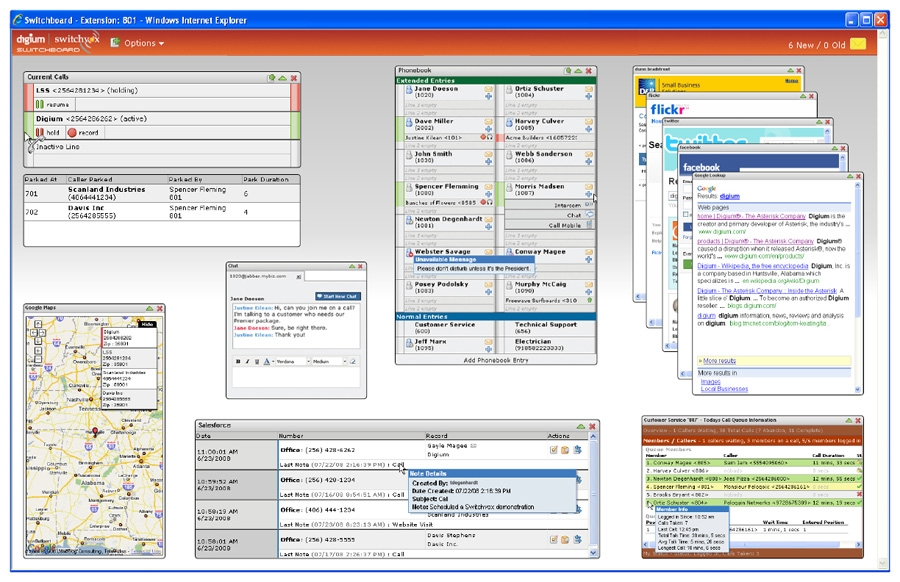This screenshot has width=900, height=582.
Task: Select the Inactive Line row
Action: pyautogui.click(x=162, y=147)
